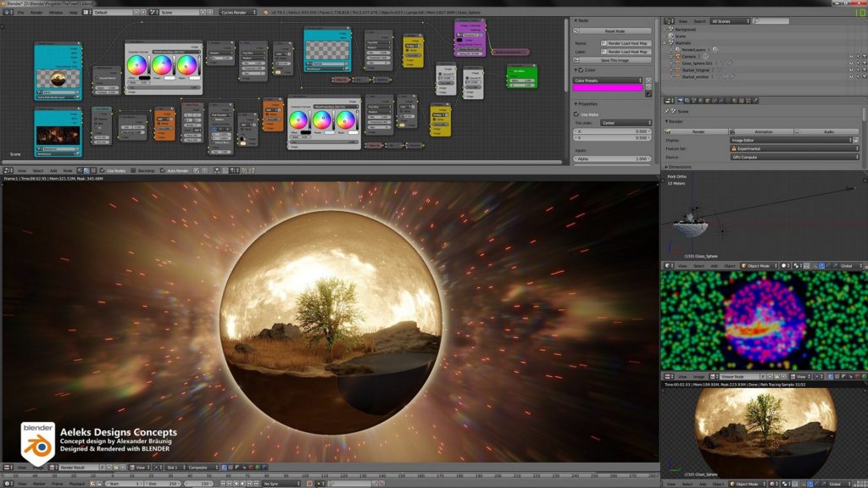Open the Material properties tab icon

pos(735,101)
